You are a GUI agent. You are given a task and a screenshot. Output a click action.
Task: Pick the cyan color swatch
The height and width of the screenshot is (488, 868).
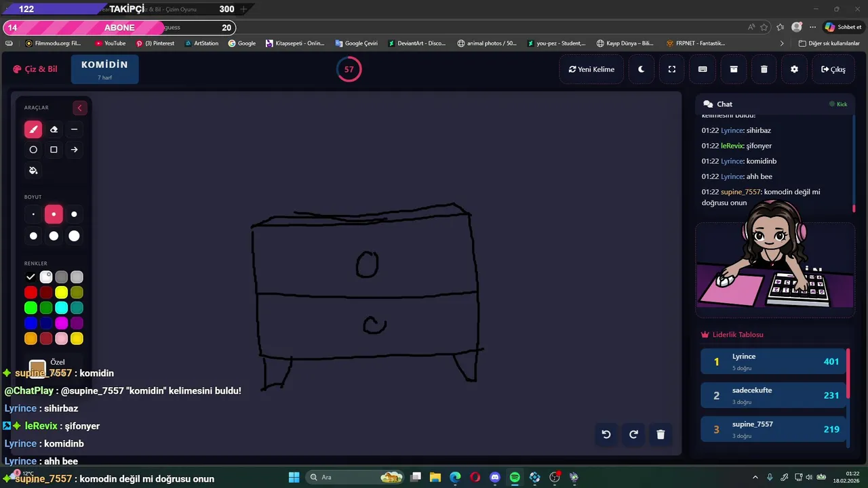click(x=62, y=308)
